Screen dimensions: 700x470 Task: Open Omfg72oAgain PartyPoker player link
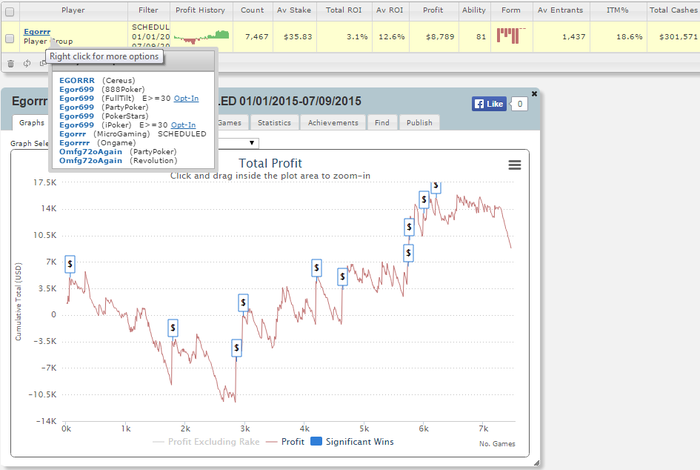pyautogui.click(x=91, y=152)
